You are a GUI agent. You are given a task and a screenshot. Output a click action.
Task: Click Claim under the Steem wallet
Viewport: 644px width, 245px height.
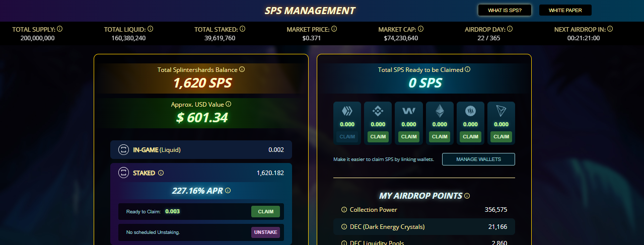470,136
